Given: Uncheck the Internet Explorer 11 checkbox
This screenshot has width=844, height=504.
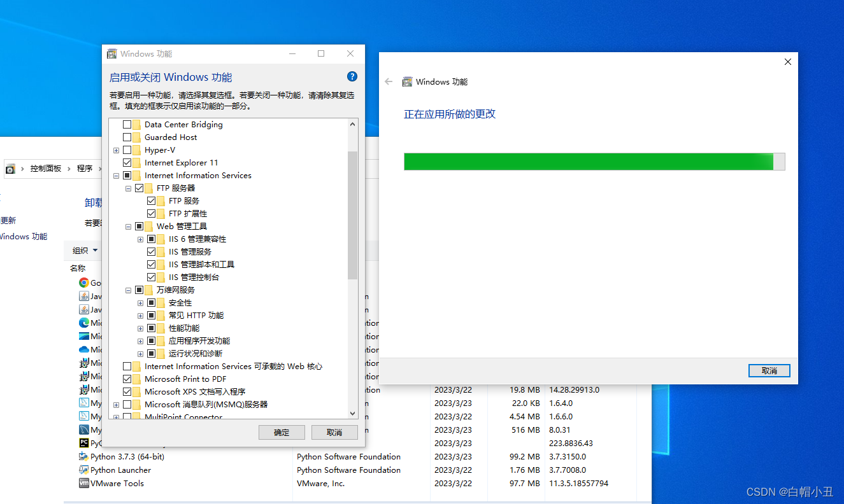Looking at the screenshot, I should [127, 163].
